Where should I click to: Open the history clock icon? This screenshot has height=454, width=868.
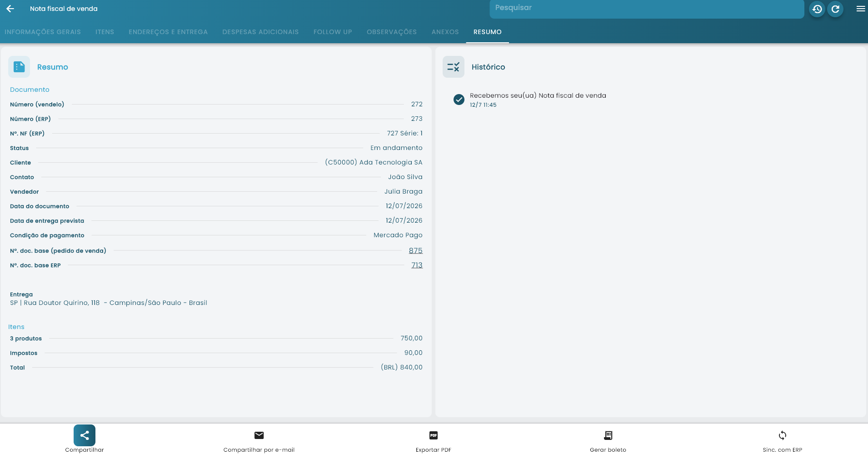817,9
